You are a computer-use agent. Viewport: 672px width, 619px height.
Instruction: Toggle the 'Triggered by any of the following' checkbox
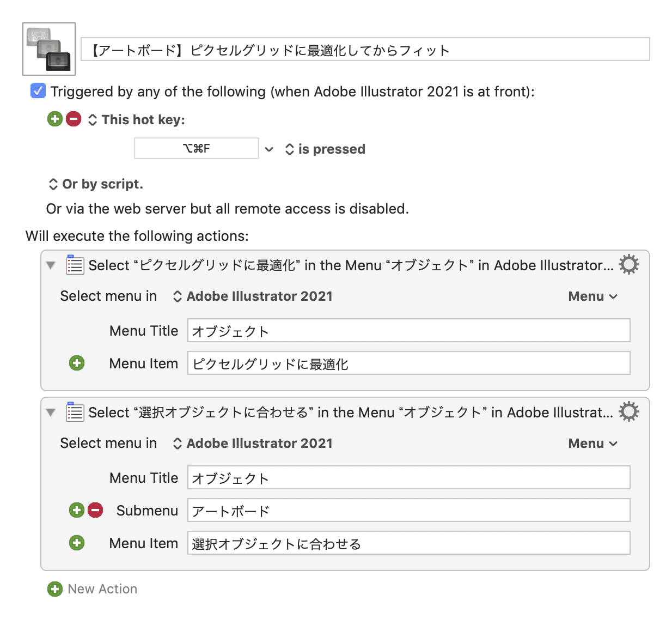tap(38, 91)
